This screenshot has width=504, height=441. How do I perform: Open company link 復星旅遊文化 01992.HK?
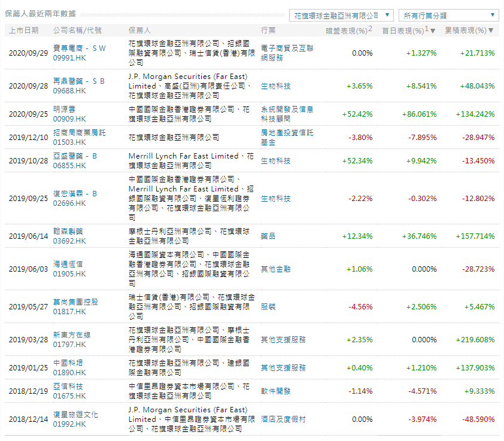coord(75,419)
